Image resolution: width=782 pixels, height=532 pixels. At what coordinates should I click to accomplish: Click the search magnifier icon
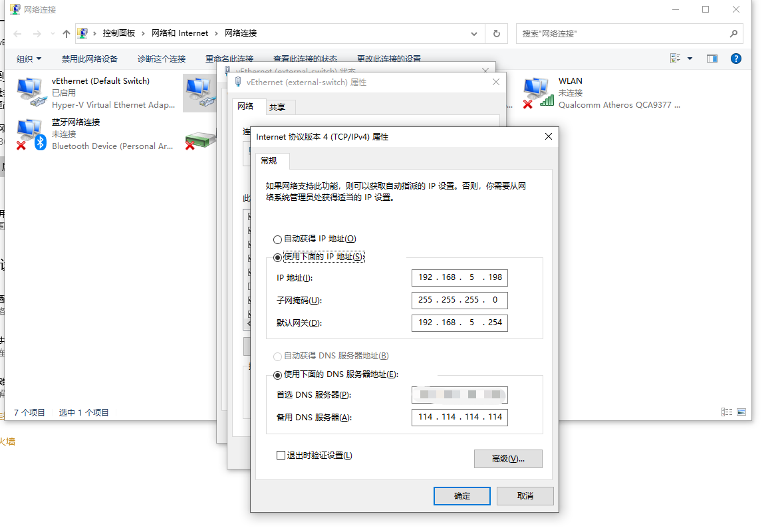[733, 33]
